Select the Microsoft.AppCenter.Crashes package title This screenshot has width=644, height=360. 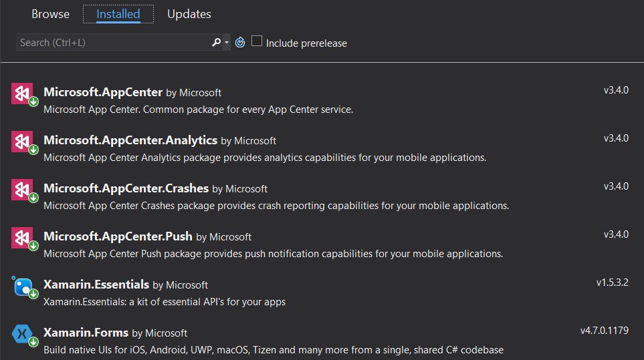point(126,188)
